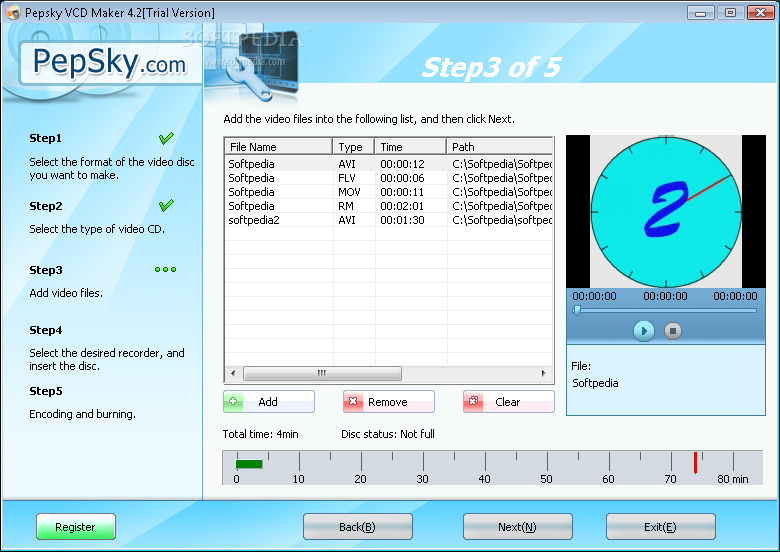Click the 80 min mark on disc ruler
780x552 pixels.
coord(732,479)
